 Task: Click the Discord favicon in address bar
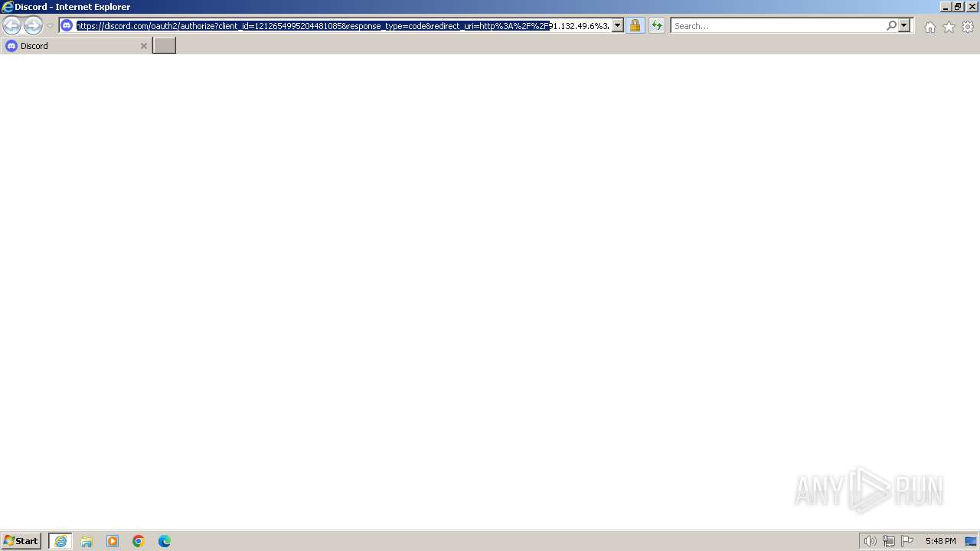[67, 26]
